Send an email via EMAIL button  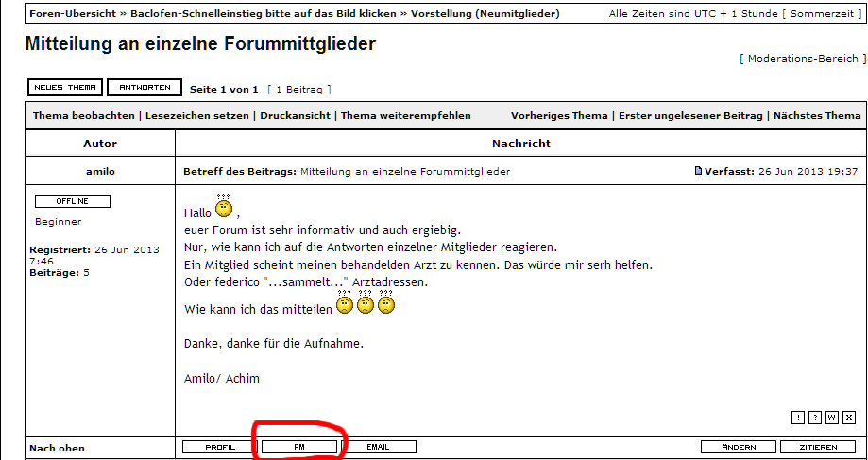pos(378,447)
